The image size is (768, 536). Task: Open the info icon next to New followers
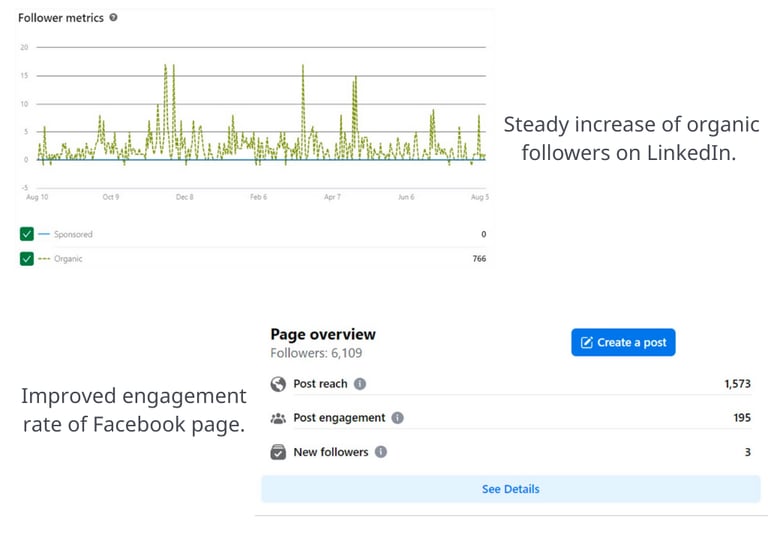click(x=381, y=452)
